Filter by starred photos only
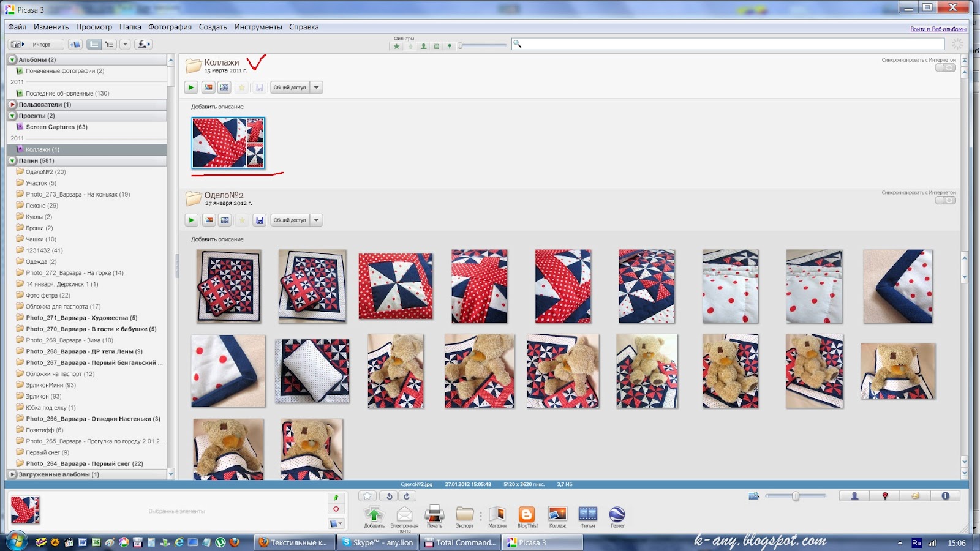The width and height of the screenshot is (980, 551). 397,46
